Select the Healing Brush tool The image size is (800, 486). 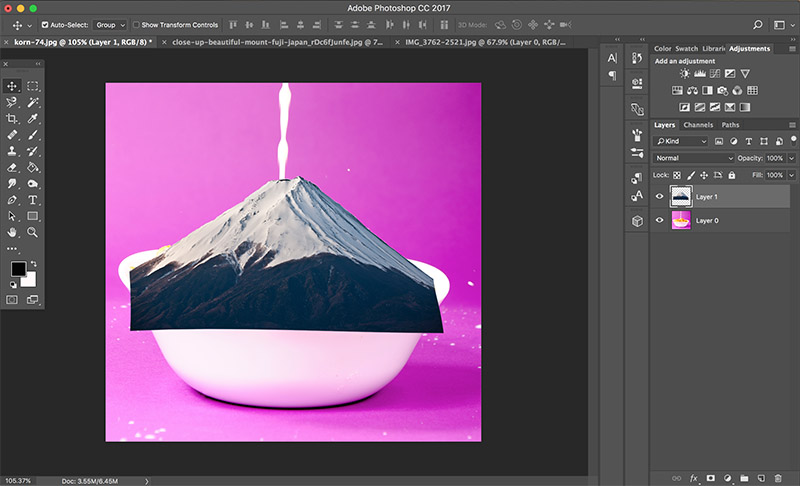tap(12, 135)
